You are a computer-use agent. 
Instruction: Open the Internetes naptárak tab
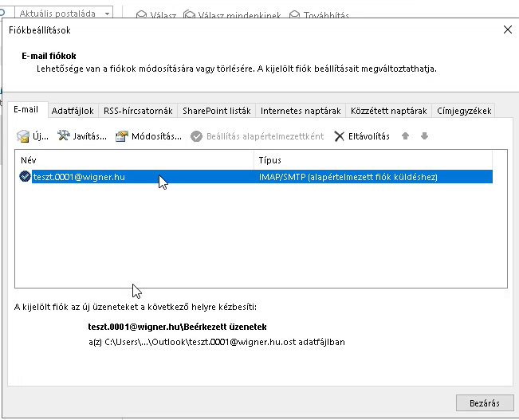(x=301, y=111)
